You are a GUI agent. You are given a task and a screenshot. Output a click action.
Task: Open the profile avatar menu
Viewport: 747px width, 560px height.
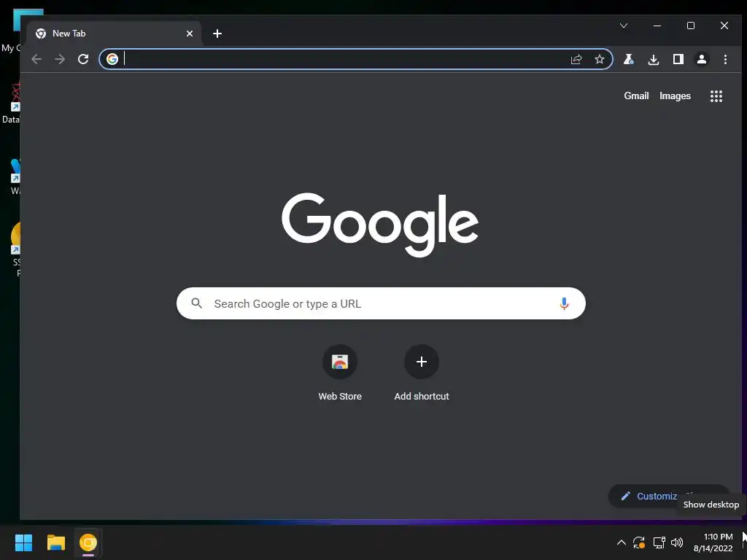tap(702, 59)
